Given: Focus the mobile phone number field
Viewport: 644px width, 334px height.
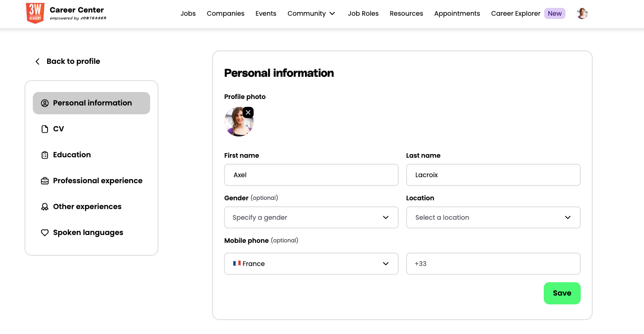Looking at the screenshot, I should click(x=493, y=264).
